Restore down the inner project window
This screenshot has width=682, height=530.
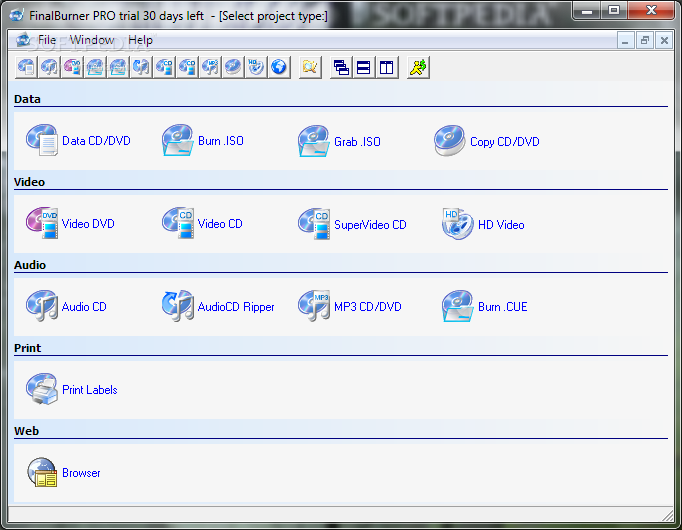(645, 41)
